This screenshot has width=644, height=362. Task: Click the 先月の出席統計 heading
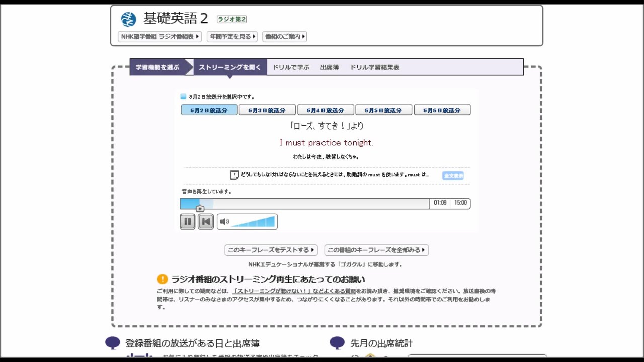pos(381,343)
